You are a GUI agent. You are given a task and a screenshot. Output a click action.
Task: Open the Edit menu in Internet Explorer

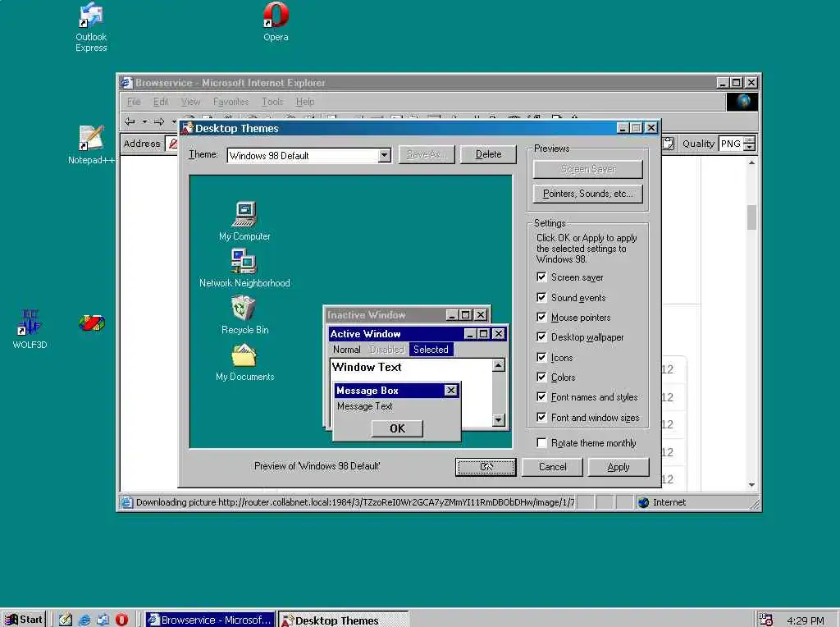[161, 101]
